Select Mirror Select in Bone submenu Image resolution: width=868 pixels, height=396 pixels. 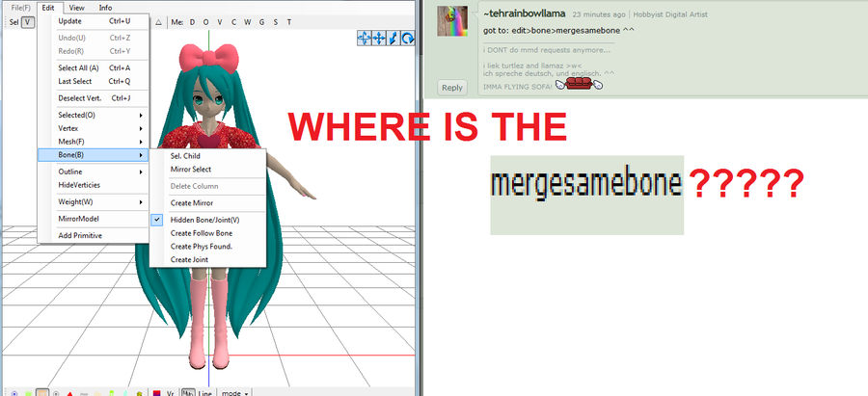pyautogui.click(x=207, y=170)
